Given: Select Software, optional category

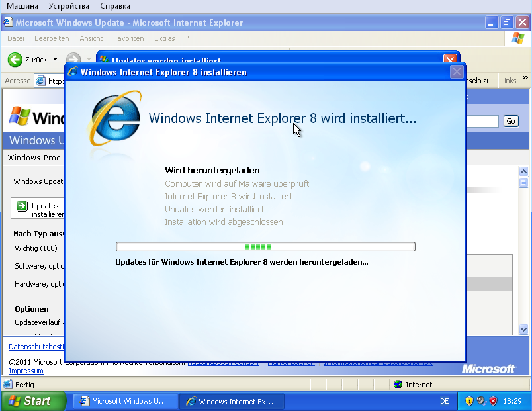Looking at the screenshot, I should [x=39, y=266].
